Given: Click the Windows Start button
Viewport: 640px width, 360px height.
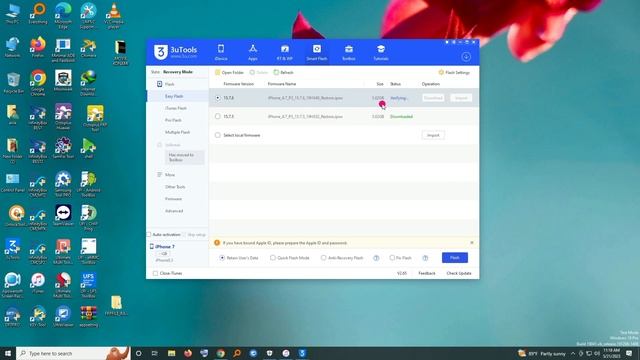Looking at the screenshot, I should point(8,353).
